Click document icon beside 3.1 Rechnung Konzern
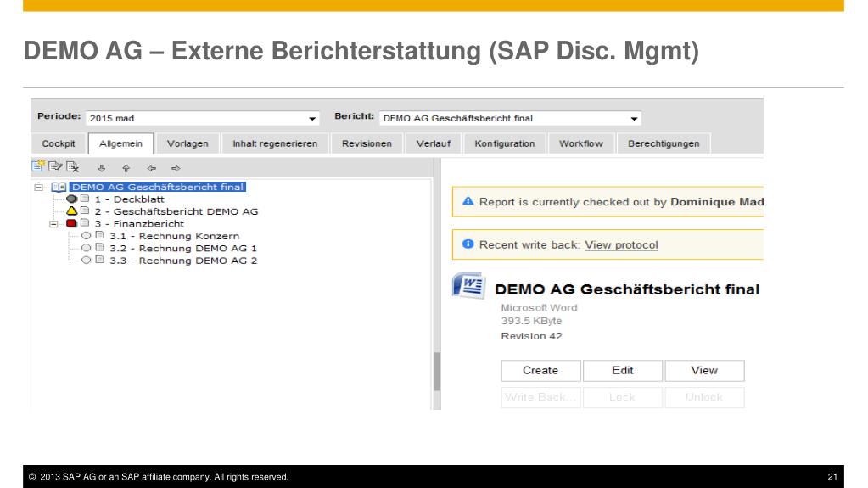The width and height of the screenshot is (868, 488). tap(99, 235)
